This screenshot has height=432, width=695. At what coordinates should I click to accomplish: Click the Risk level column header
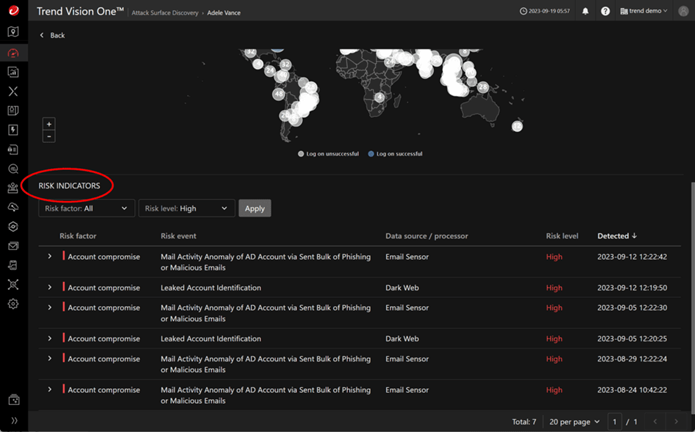point(562,236)
